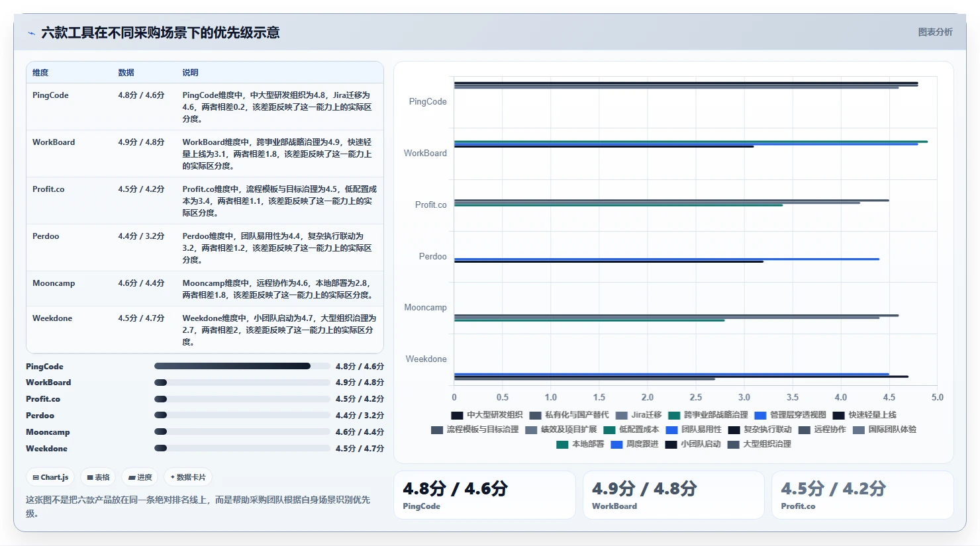Click the 2.5 tick on the chart's x-axis
Viewport: 980px width, 546px height.
click(696, 398)
